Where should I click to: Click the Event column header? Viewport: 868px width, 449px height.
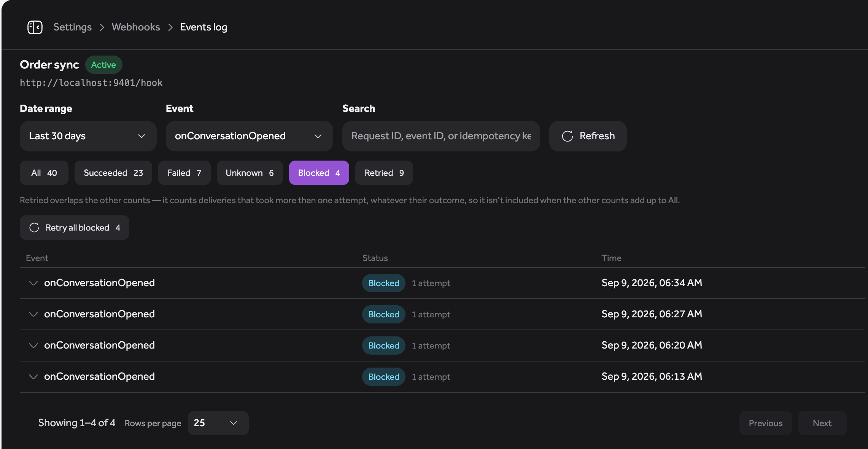[37, 258]
